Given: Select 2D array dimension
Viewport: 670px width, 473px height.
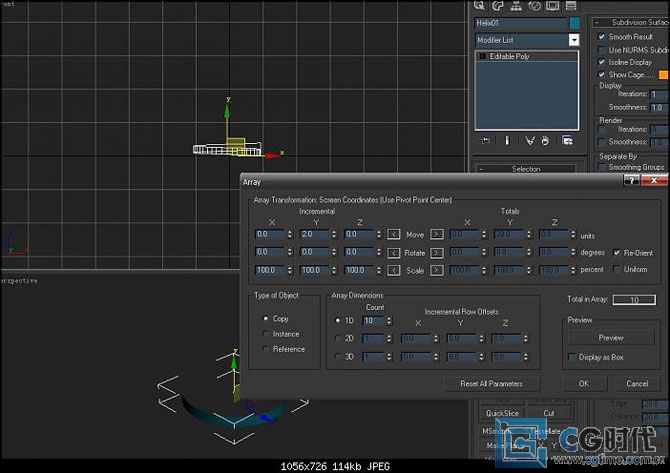Looking at the screenshot, I should (x=338, y=338).
